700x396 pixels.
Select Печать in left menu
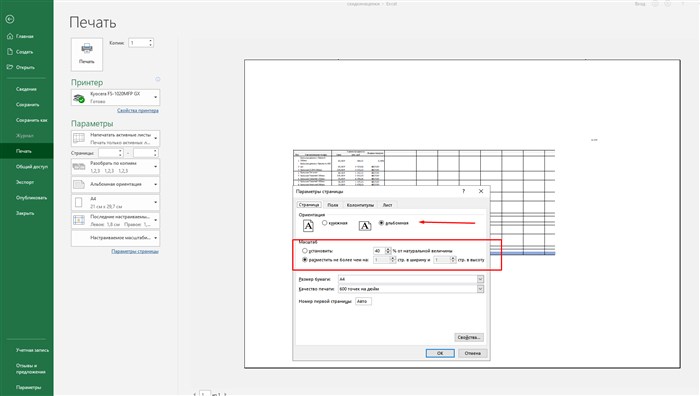(x=26, y=151)
